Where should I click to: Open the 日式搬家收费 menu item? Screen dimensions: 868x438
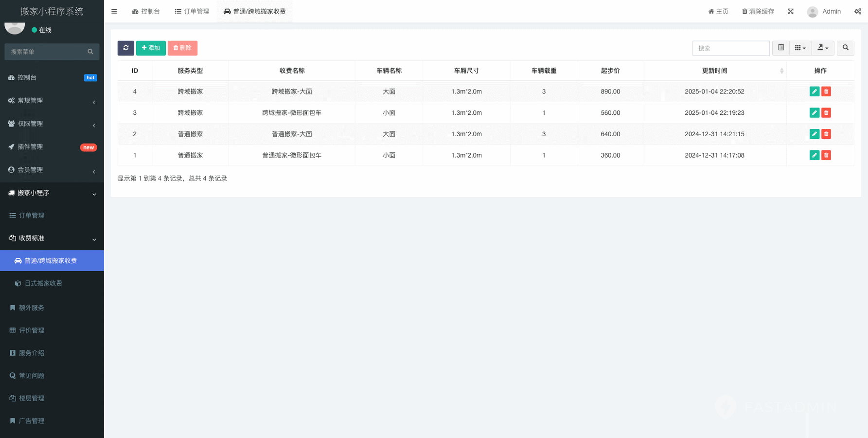click(x=43, y=283)
